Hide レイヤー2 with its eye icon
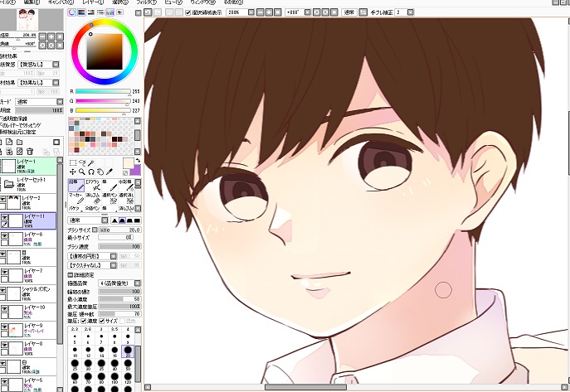The height and width of the screenshot is (392, 570). click(4, 199)
